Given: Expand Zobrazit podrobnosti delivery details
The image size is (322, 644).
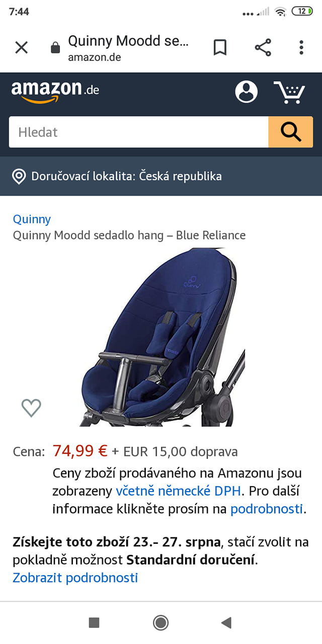Looking at the screenshot, I should tap(75, 578).
